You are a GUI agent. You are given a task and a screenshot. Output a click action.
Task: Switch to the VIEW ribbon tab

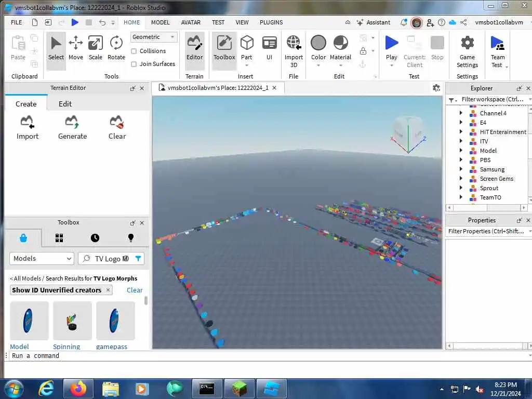click(x=242, y=22)
